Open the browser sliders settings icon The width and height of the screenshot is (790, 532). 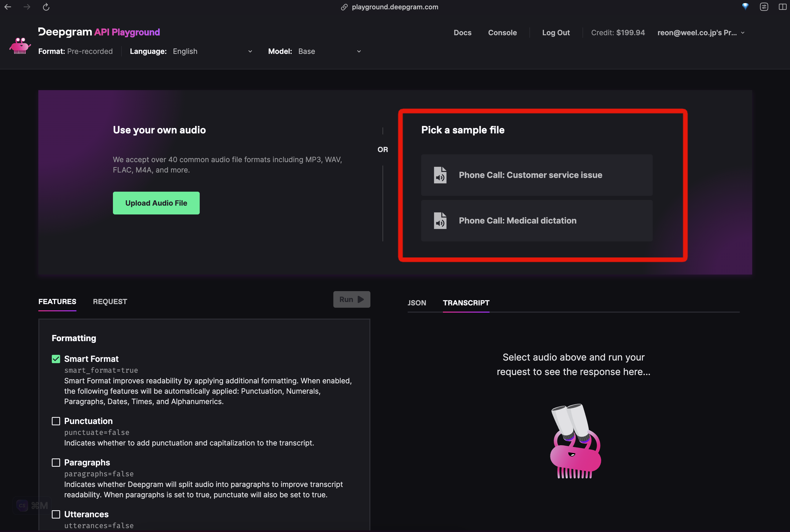tap(764, 7)
